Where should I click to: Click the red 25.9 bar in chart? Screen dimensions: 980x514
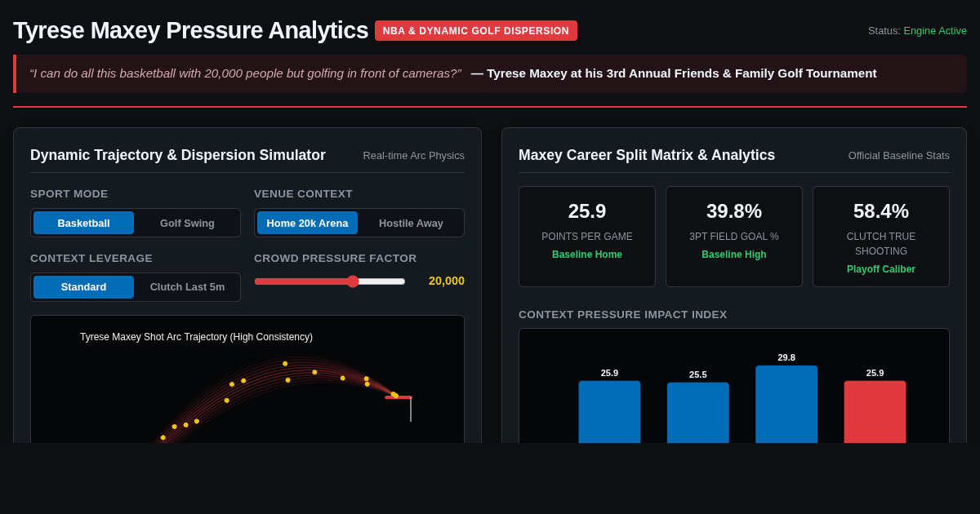click(875, 412)
